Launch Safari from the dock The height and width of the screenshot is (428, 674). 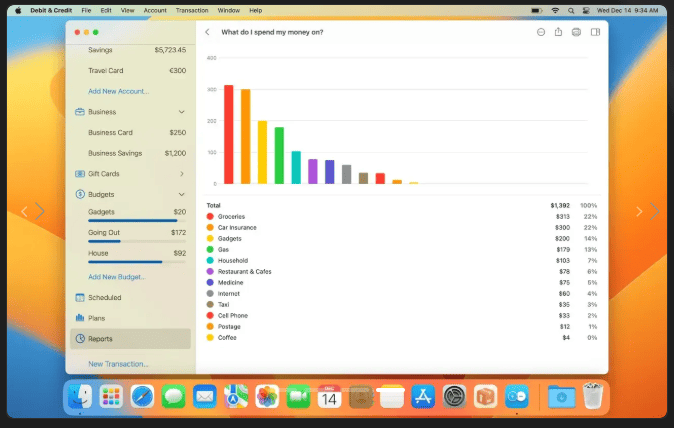[x=142, y=396]
